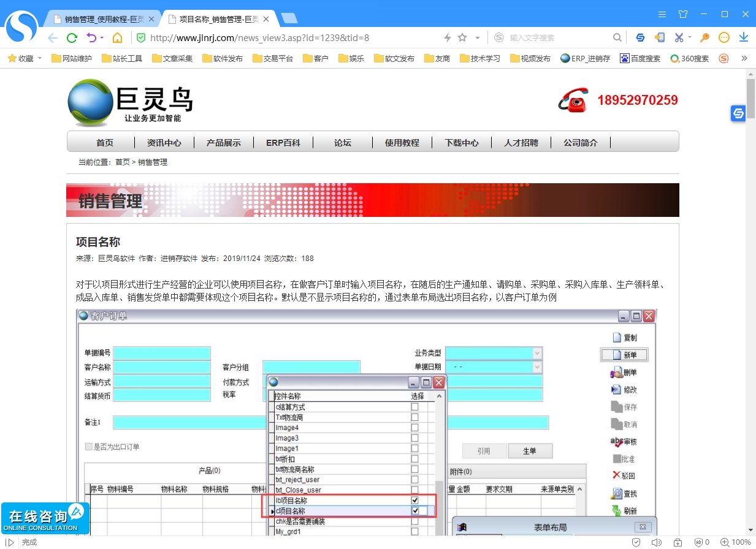The image size is (756, 549).
Task: Open the address bar dropdown arrow
Action: pos(478,38)
